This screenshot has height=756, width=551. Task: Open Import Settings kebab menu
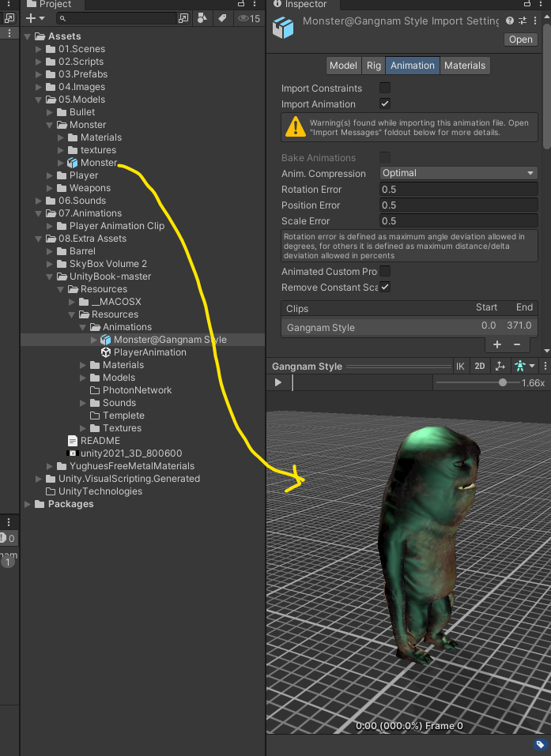coord(535,21)
